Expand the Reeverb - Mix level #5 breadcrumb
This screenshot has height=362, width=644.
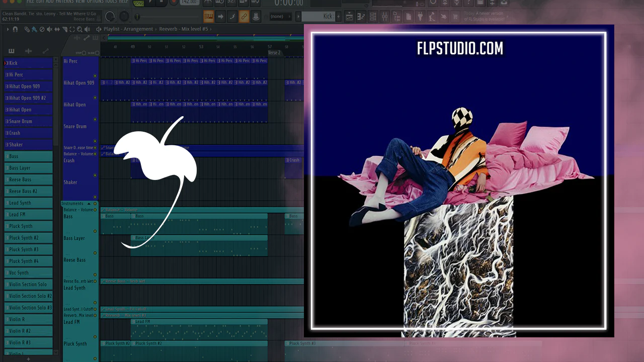point(184,29)
